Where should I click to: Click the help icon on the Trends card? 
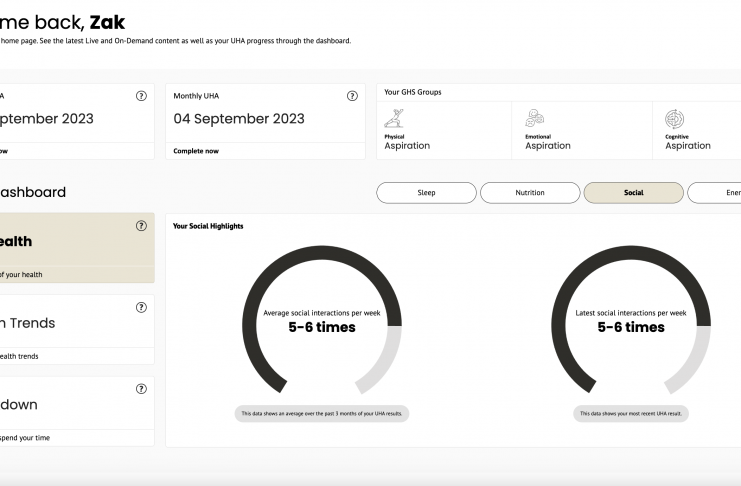click(x=141, y=308)
